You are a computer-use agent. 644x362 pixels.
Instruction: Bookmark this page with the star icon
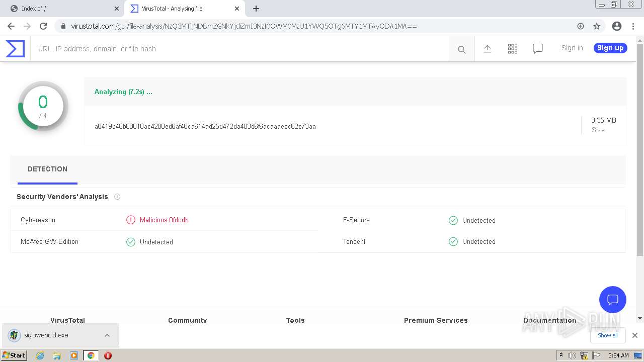[597, 26]
